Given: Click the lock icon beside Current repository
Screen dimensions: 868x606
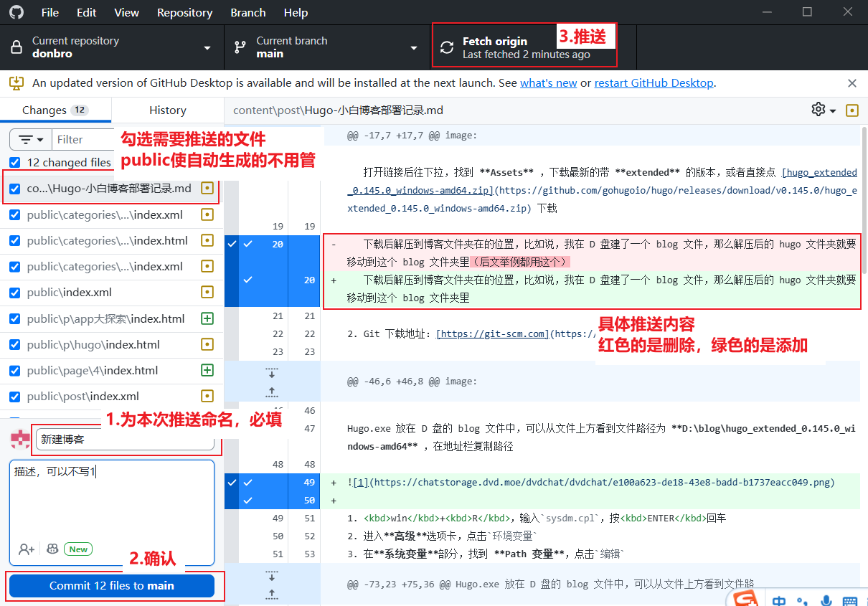Looking at the screenshot, I should [16, 47].
